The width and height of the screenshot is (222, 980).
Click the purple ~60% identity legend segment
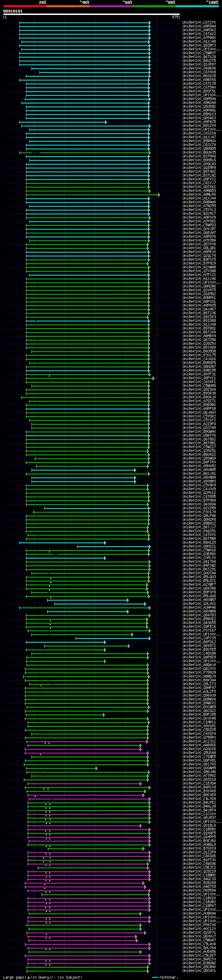coord(111,6)
